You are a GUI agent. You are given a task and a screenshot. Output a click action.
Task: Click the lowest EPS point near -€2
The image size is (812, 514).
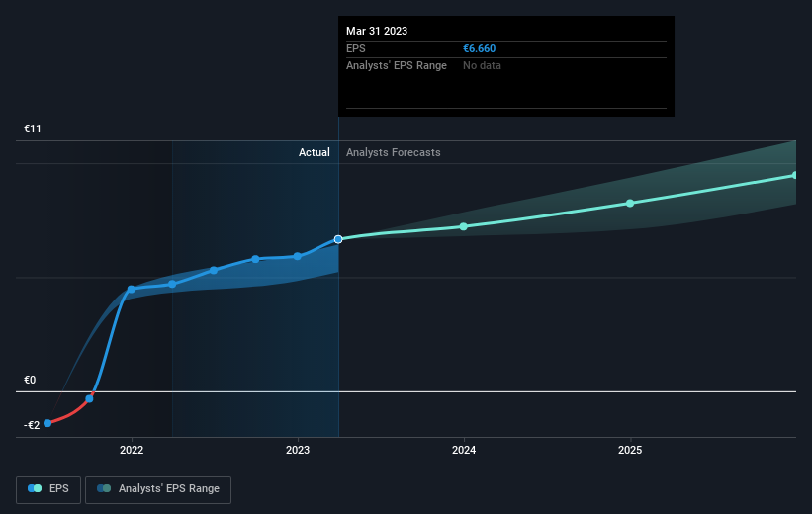coord(47,423)
